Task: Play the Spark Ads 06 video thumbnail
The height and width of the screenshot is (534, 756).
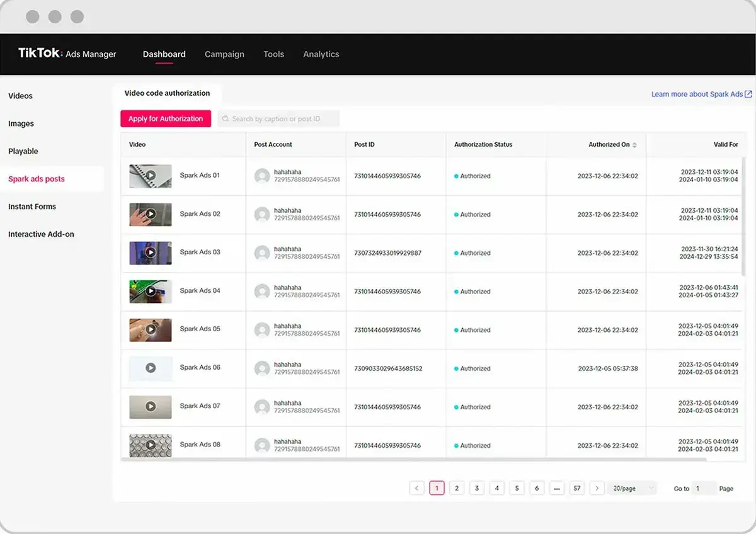Action: pos(151,368)
